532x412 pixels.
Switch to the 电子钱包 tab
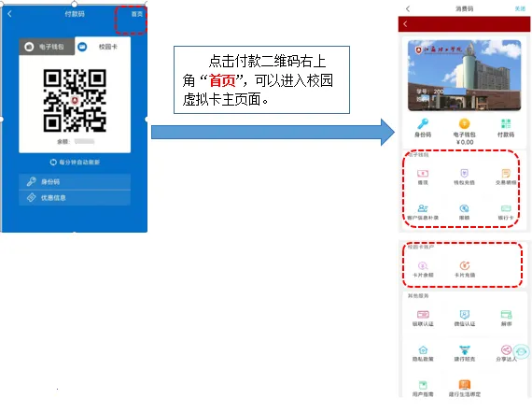[x=47, y=47]
